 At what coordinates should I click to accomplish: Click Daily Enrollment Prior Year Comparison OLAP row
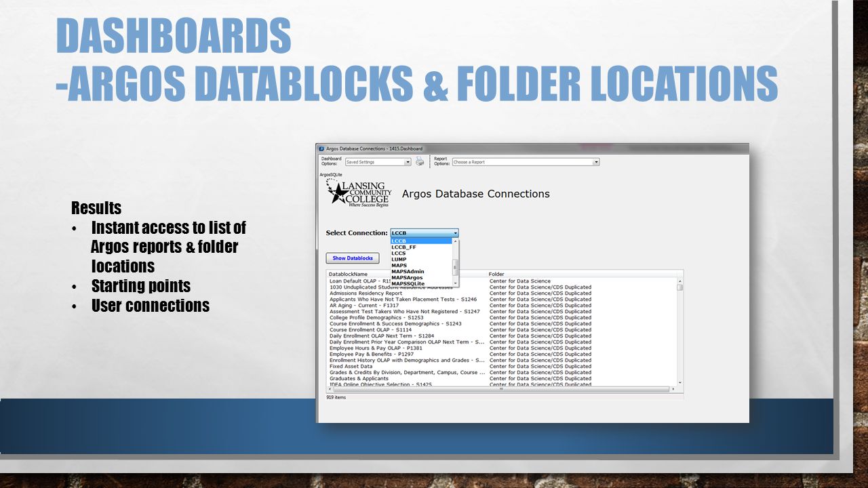[x=502, y=342]
